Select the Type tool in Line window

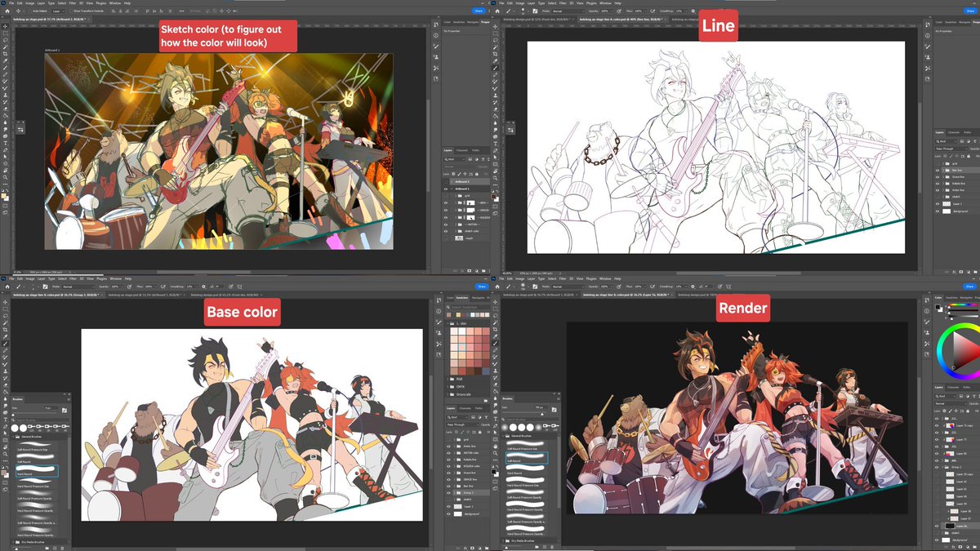click(495, 144)
